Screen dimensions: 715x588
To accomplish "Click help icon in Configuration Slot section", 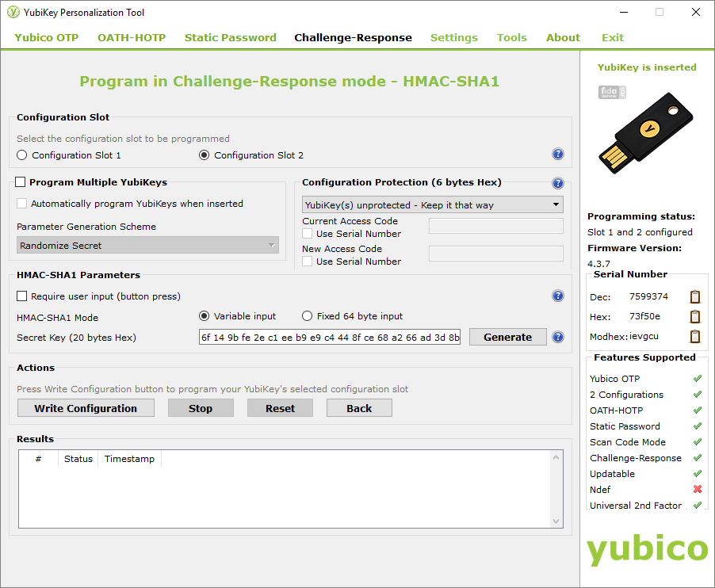I will (557, 155).
